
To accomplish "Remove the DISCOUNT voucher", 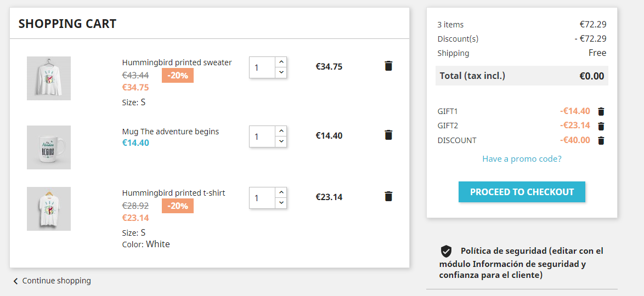I will click(x=601, y=140).
